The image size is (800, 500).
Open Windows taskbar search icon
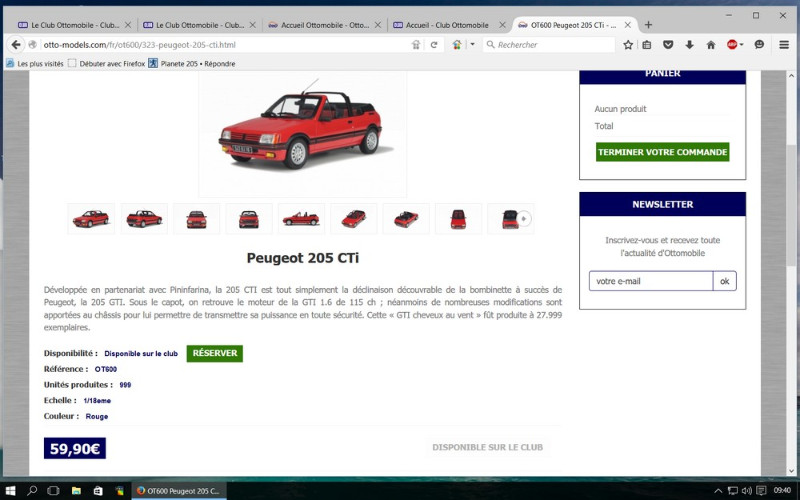click(x=32, y=491)
